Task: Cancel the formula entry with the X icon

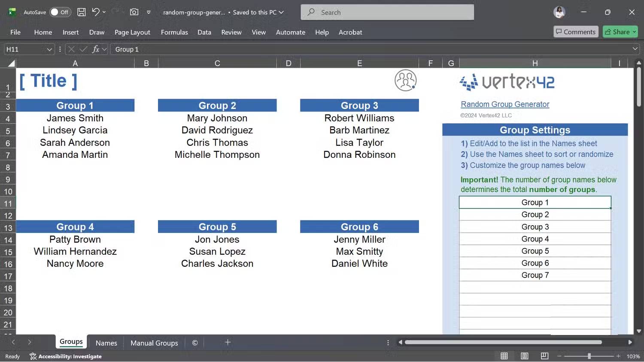Action: (x=71, y=49)
